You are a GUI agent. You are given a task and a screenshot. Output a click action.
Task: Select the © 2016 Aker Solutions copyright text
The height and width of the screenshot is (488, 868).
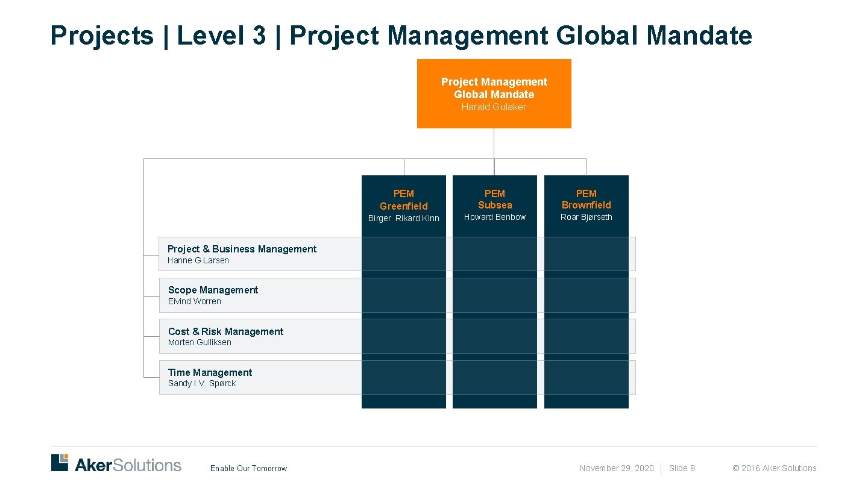click(775, 468)
